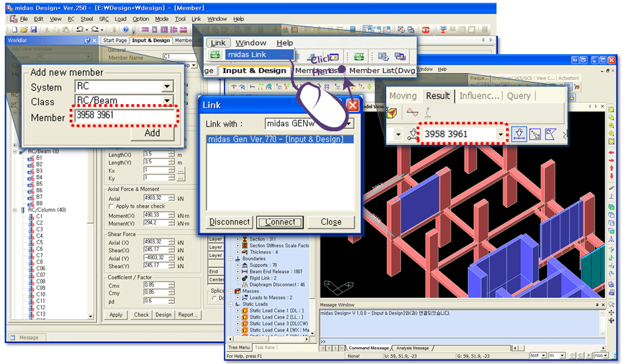Viewport: 623px width, 364px height.
Task: Select column C1 in the tree
Action: click(x=39, y=217)
